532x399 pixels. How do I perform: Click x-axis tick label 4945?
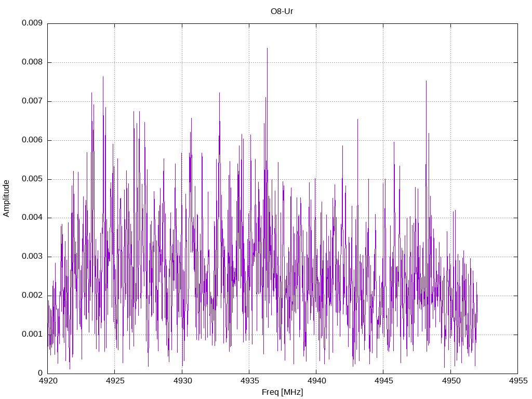(384, 381)
